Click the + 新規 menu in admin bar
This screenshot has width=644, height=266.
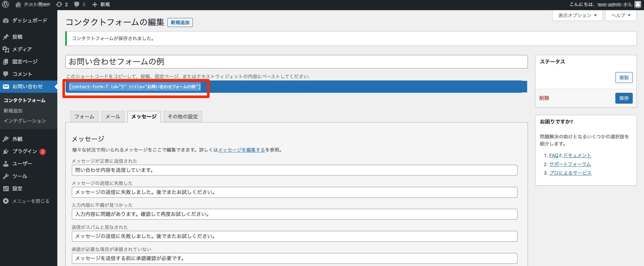[101, 5]
